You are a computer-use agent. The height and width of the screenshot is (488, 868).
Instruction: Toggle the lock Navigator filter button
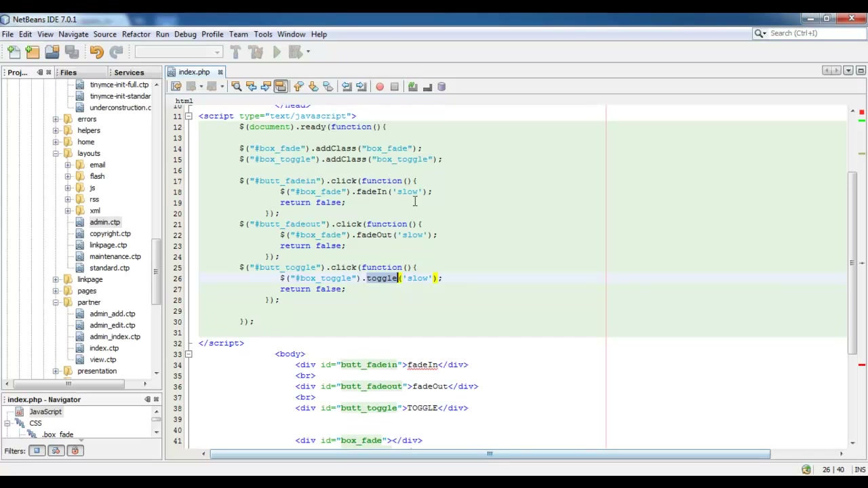click(75, 451)
